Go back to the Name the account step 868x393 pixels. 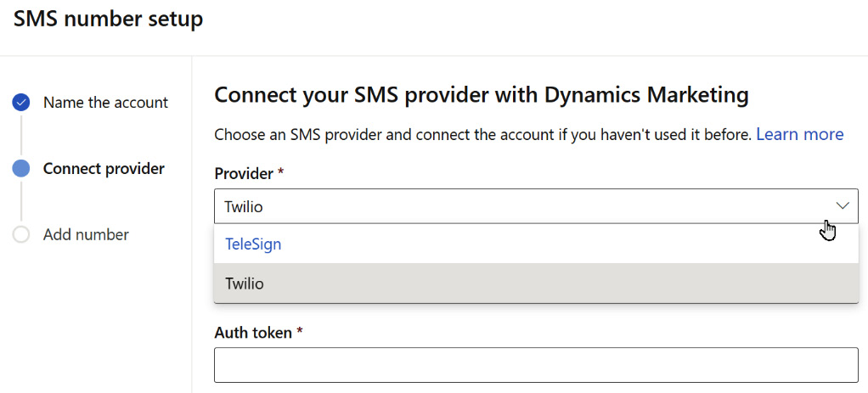click(x=105, y=103)
